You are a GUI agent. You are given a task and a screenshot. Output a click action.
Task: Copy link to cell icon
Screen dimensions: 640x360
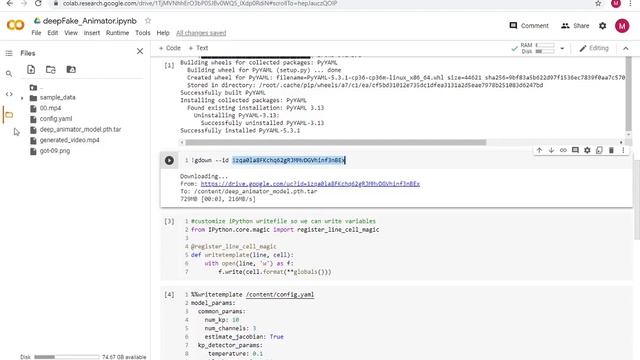[x=563, y=150]
